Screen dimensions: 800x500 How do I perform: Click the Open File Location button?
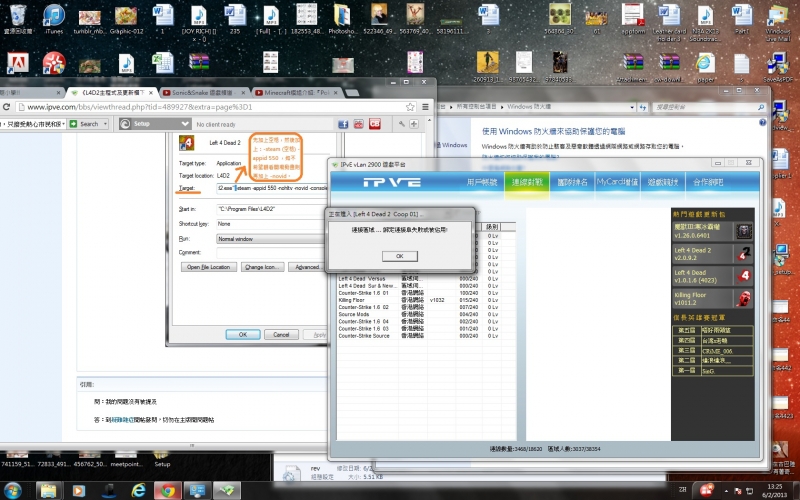[x=208, y=267]
